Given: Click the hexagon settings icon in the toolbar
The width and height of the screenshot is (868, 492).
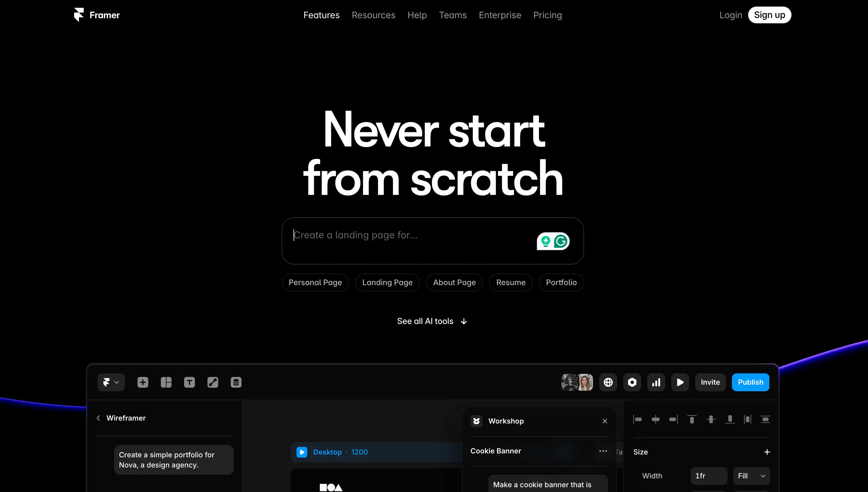Looking at the screenshot, I should 632,382.
